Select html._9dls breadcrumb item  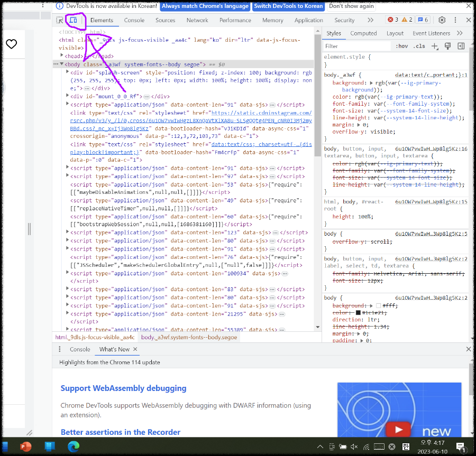coord(95,337)
